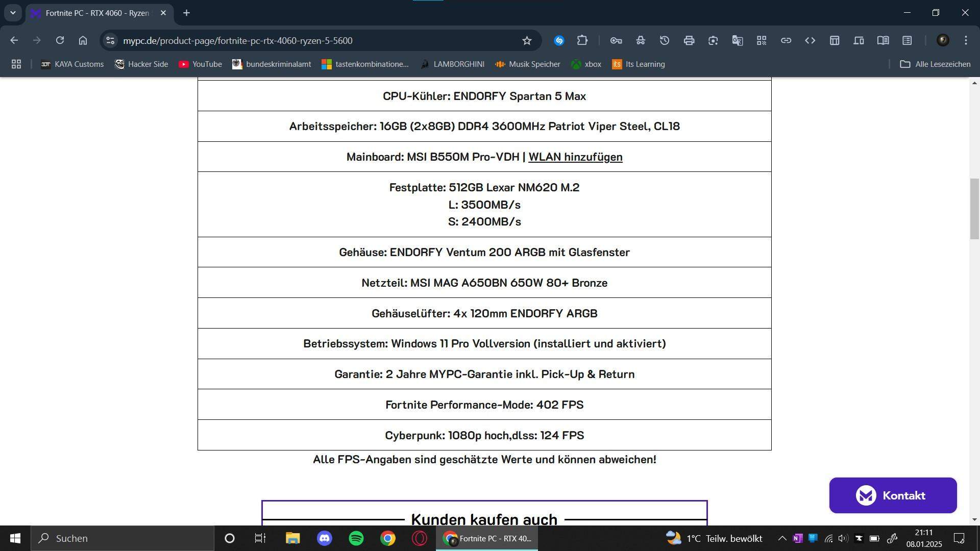
Task: Open the Alle Lesezeichen bookmarks folder
Action: (x=935, y=64)
